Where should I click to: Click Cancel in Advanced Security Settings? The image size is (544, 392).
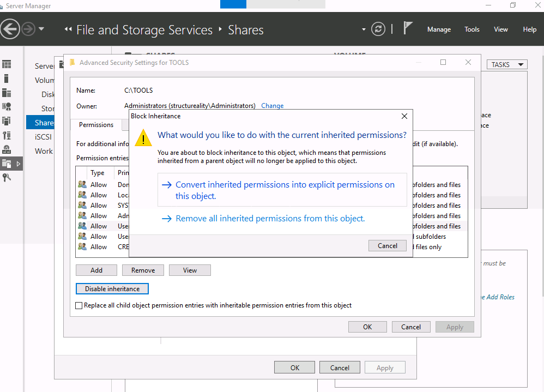pos(411,327)
